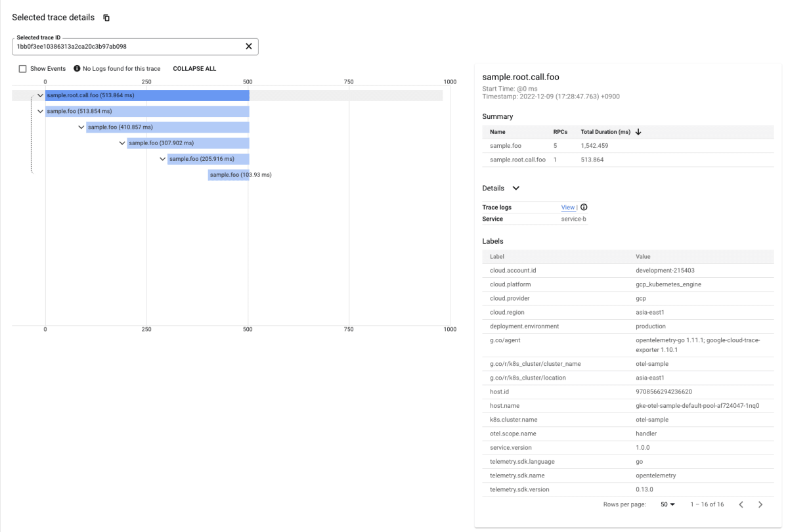The height and width of the screenshot is (532, 788).
Task: Click the info icon beside No Logs found
Action: (x=77, y=68)
